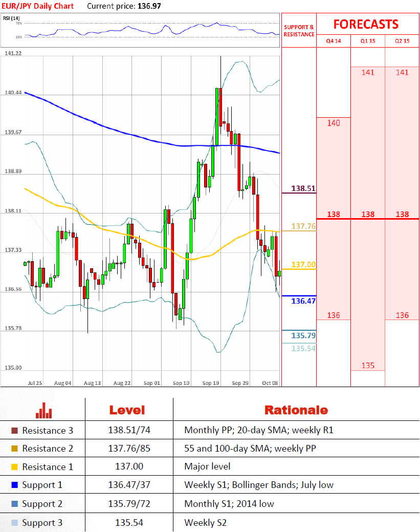Image resolution: width=420 pixels, height=532 pixels.
Task: Select the Q1 15 forecast column header
Action: pos(368,41)
